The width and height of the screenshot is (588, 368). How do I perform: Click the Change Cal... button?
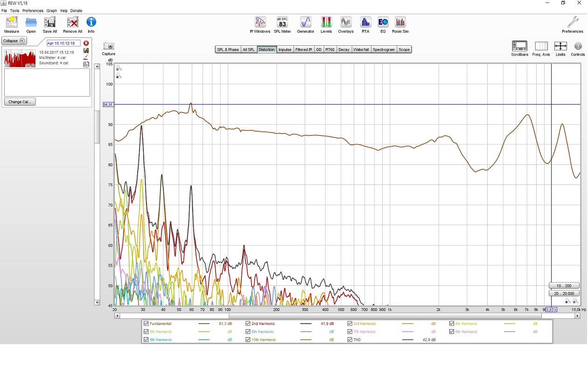[20, 102]
